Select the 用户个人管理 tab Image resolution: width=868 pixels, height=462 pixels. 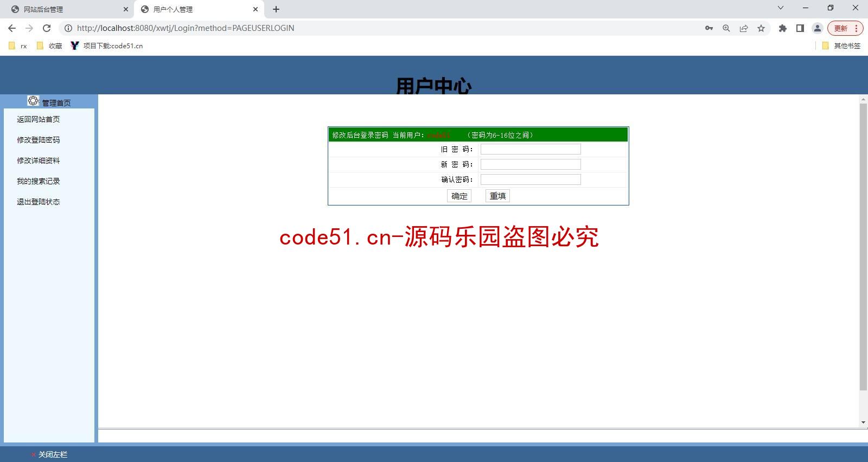(199, 9)
